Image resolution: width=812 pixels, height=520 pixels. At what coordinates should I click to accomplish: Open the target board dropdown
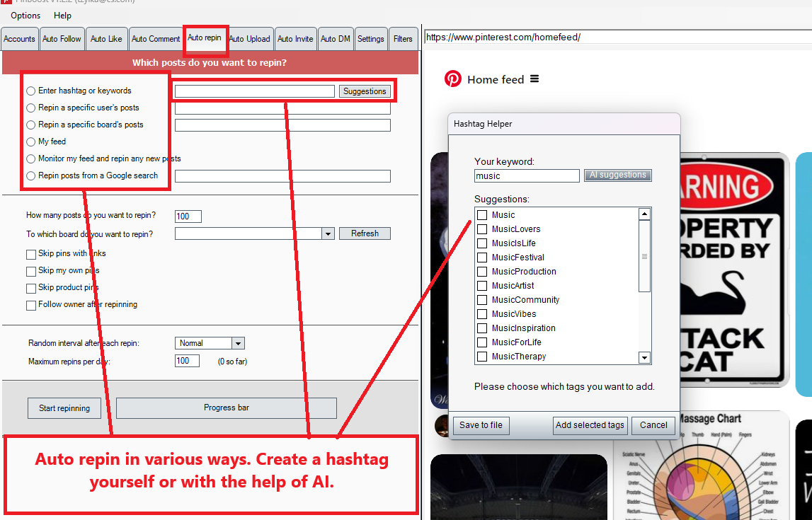point(328,234)
